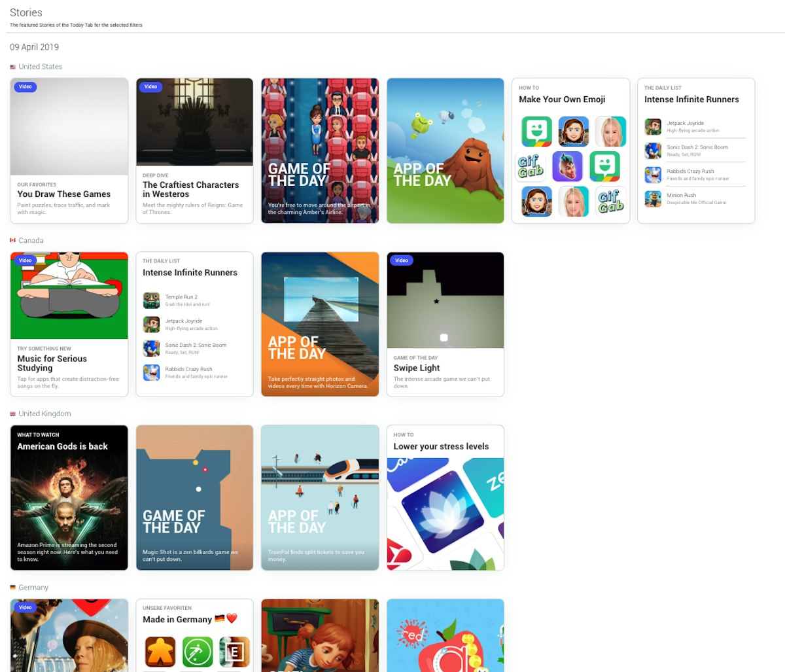Click Rabbids Crazy Rush icon in the Canada list
The image size is (785, 672).
tap(151, 372)
